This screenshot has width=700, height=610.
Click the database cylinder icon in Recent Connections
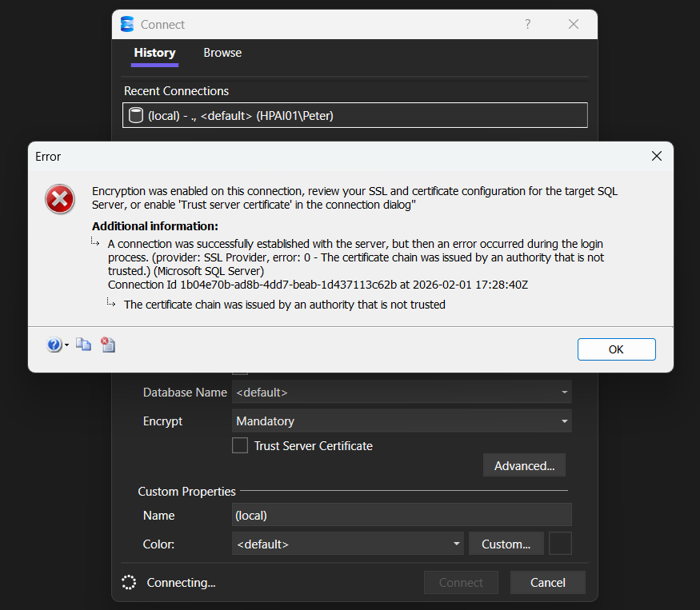[136, 116]
